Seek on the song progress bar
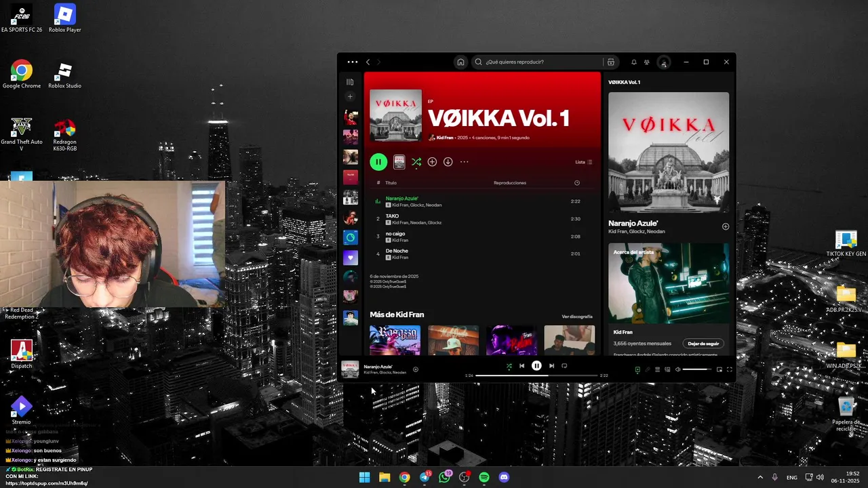The image size is (868, 488). pos(536,375)
